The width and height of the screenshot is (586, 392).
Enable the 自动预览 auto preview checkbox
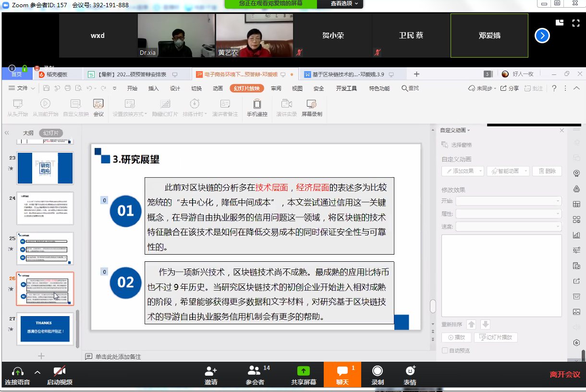coord(445,351)
